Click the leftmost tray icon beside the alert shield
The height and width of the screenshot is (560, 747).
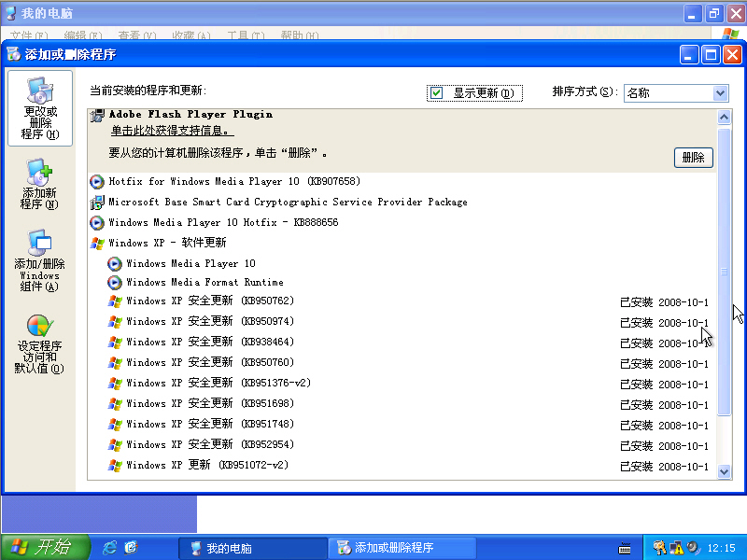tap(659, 548)
